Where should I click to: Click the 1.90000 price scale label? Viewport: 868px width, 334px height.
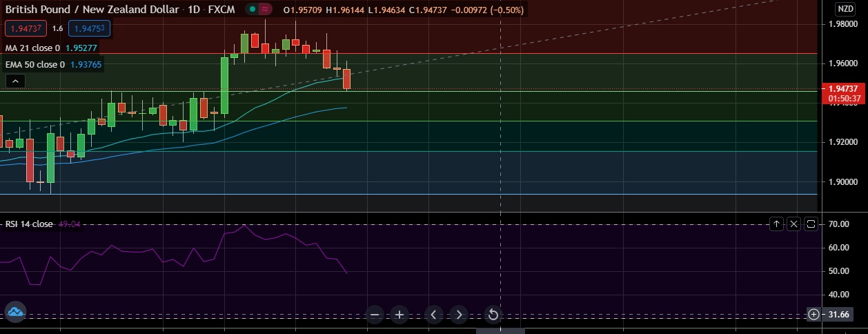(843, 181)
